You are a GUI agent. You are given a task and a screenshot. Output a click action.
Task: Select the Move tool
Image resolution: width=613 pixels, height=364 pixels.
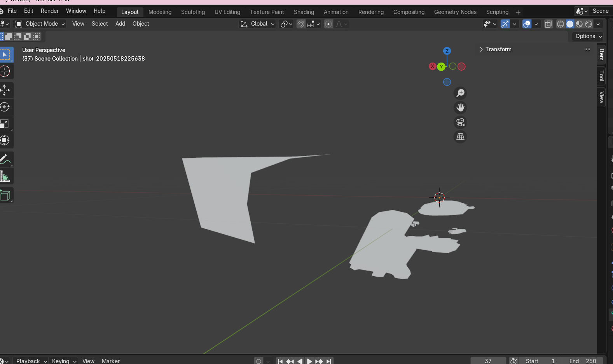[x=5, y=90]
